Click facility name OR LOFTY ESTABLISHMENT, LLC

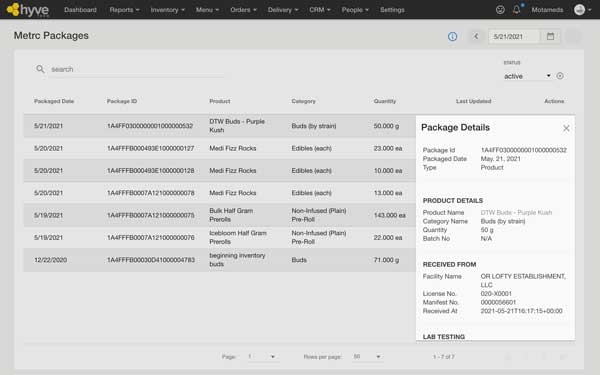[523, 280]
